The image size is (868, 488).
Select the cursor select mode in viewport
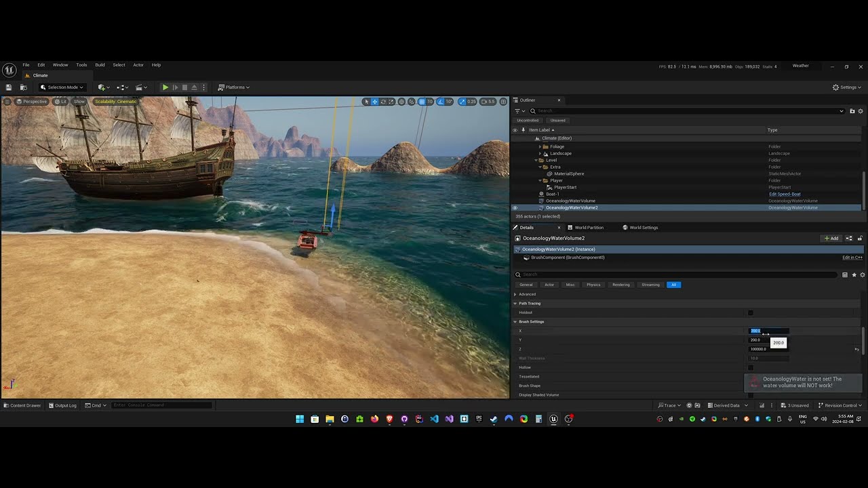click(x=366, y=102)
